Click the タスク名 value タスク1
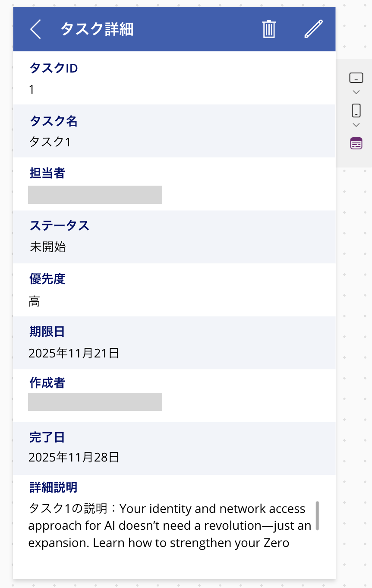Screen dimensions: 372x588 point(50,142)
